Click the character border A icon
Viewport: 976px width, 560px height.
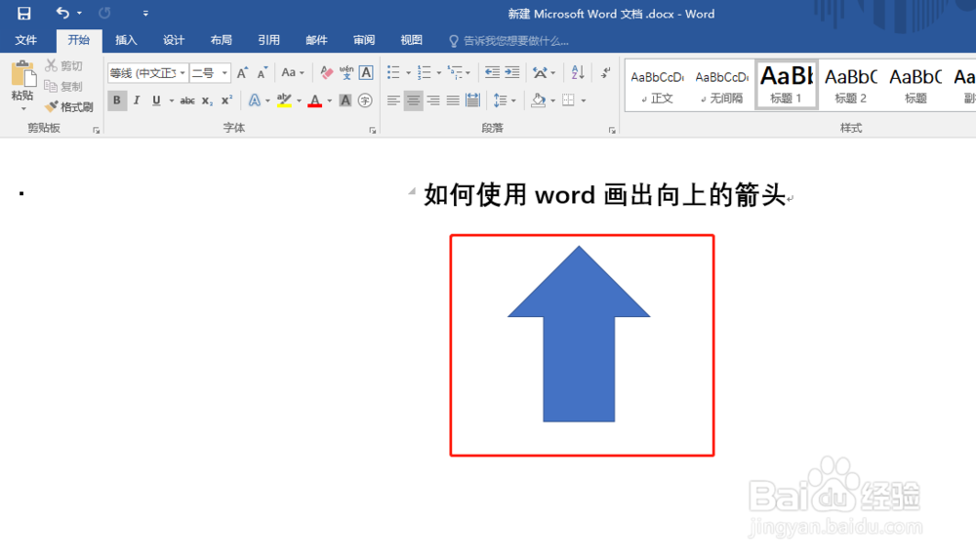tap(367, 73)
